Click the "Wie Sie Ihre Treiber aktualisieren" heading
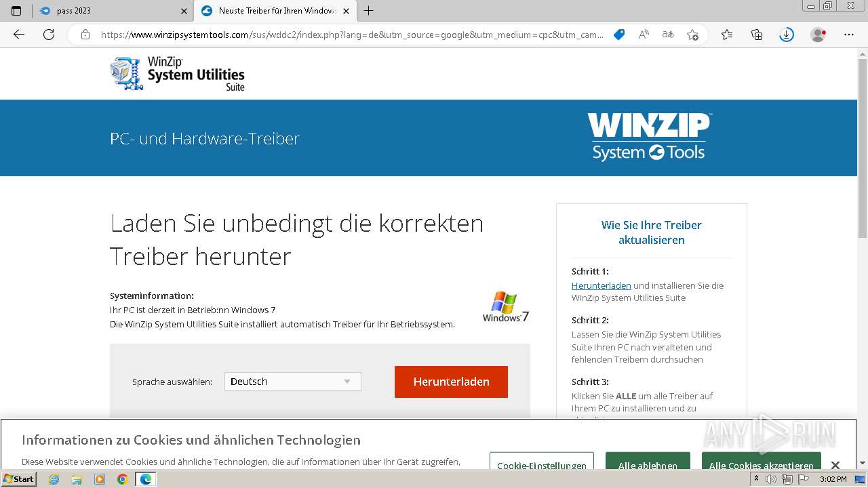 (x=651, y=232)
